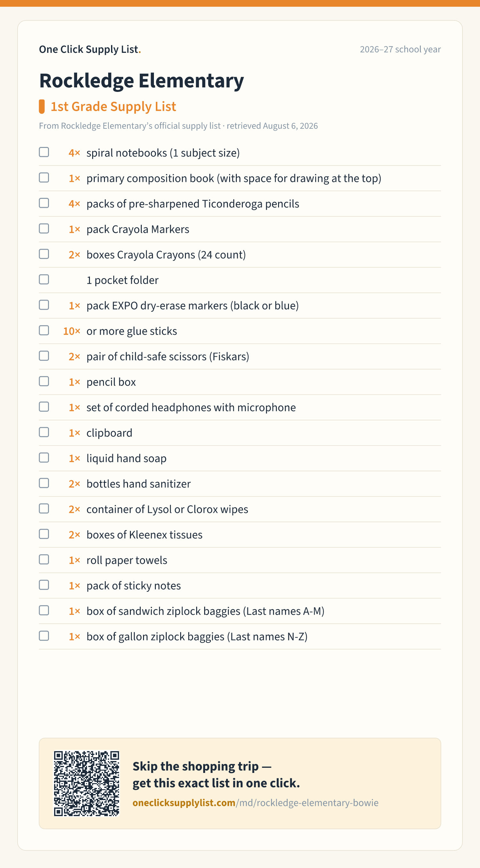Click the orange 1st Grade Supply List marker

pos(42,107)
